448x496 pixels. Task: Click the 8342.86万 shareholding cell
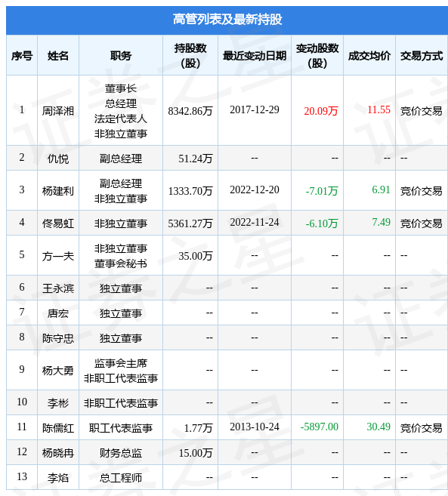pyautogui.click(x=190, y=111)
